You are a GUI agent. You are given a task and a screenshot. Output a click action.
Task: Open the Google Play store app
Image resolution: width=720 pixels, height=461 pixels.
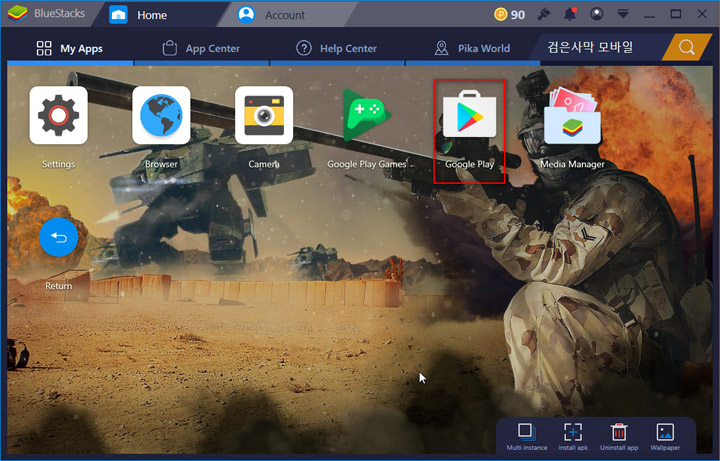click(x=469, y=114)
